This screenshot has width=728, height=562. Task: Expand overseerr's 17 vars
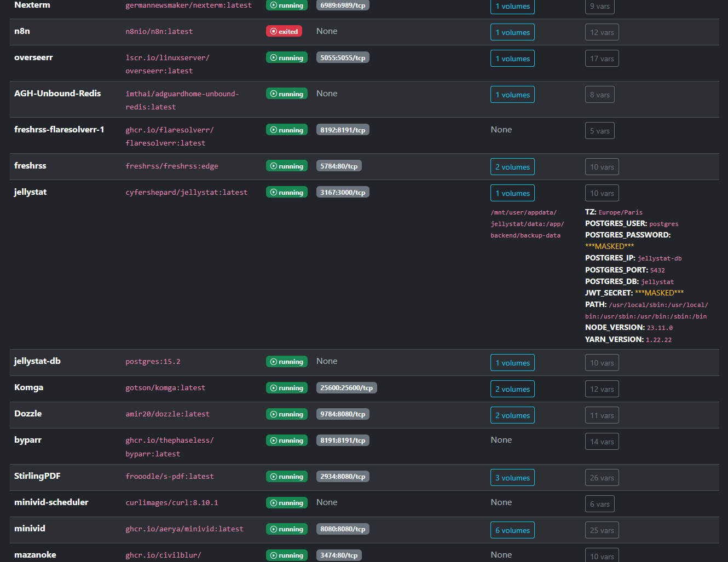602,59
